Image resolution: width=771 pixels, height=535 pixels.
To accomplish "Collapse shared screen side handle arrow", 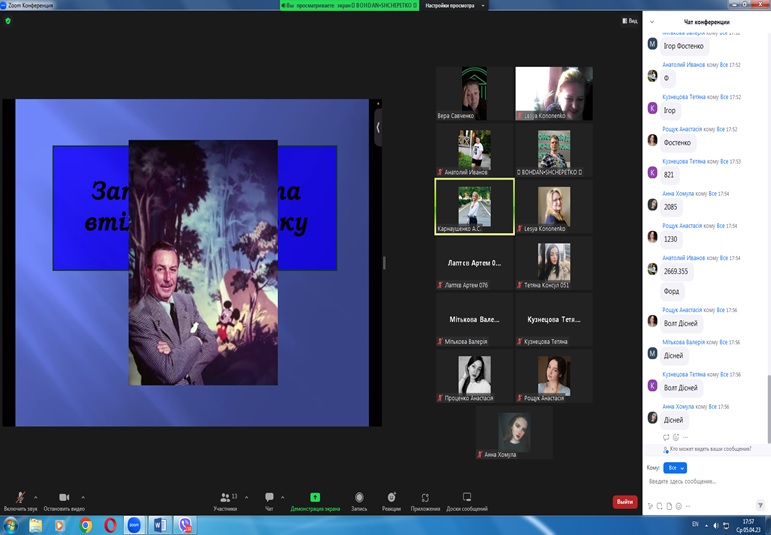I will point(378,127).
